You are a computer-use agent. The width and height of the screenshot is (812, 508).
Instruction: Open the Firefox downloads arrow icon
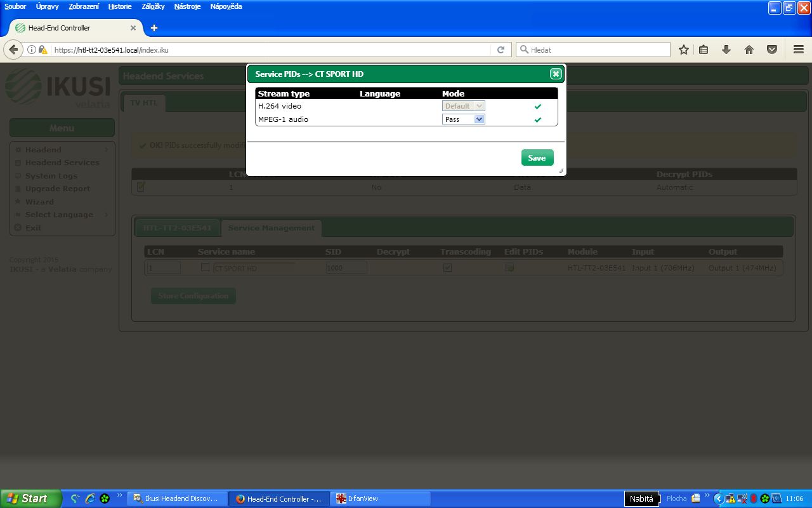(x=726, y=50)
